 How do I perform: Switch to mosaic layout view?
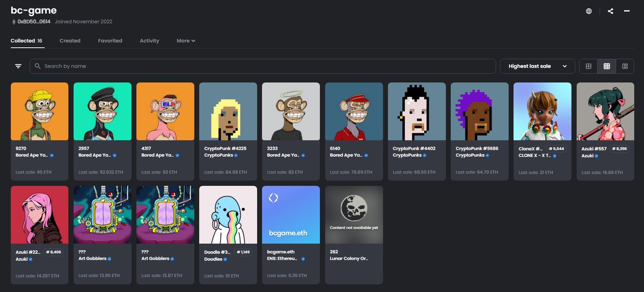[x=625, y=66]
